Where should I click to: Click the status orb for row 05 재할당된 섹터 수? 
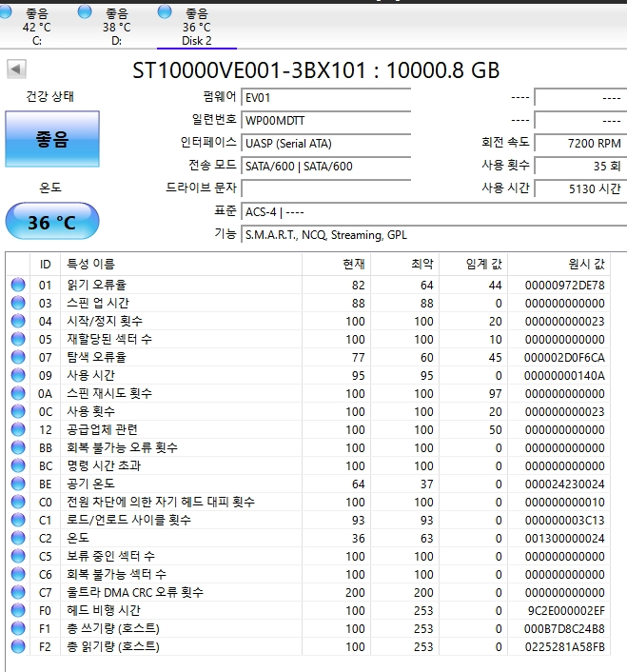pos(18,339)
